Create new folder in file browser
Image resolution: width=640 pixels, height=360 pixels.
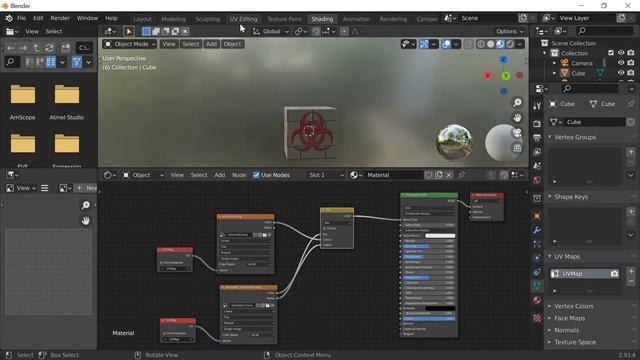click(66, 48)
